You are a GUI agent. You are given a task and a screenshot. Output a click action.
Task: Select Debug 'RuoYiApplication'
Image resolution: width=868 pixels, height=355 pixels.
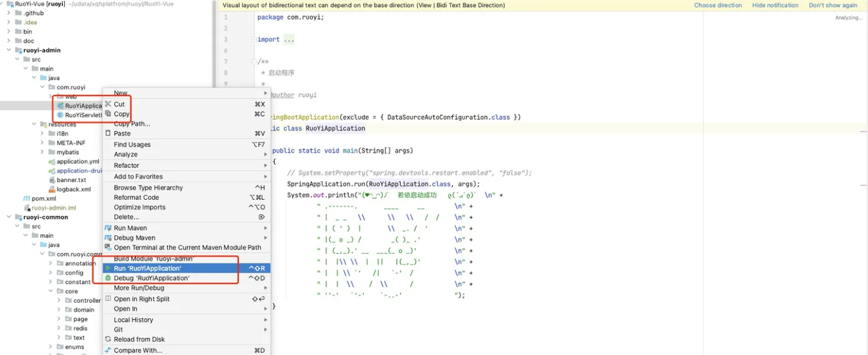click(186, 278)
